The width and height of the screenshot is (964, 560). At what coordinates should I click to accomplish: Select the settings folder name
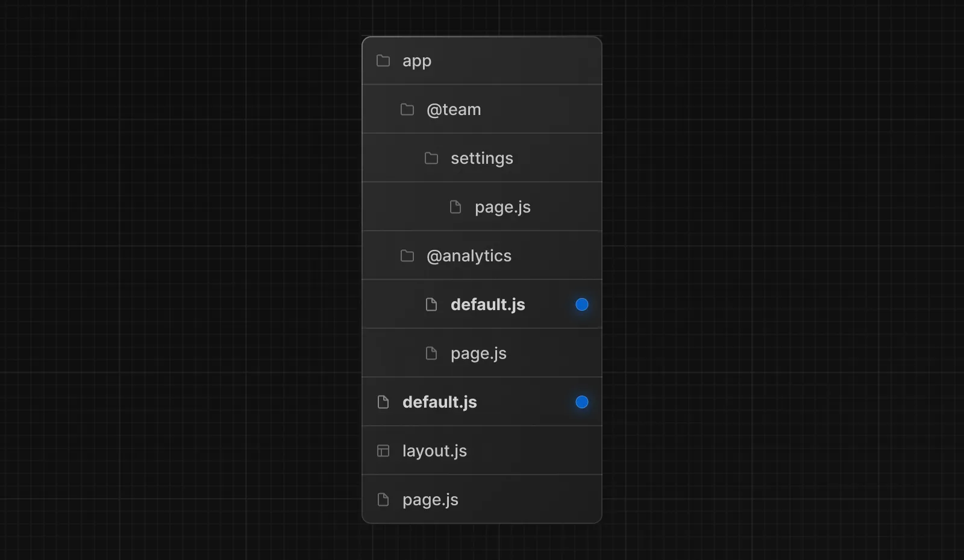point(482,158)
